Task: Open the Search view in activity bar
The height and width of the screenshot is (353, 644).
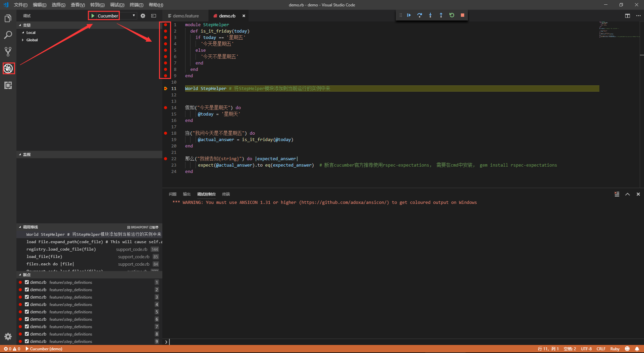Action: pyautogui.click(x=8, y=35)
